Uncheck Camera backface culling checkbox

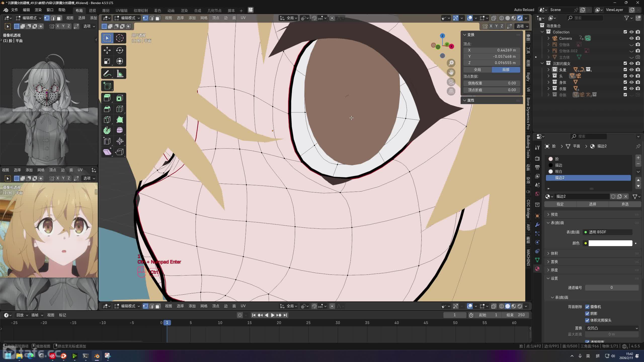(x=587, y=307)
